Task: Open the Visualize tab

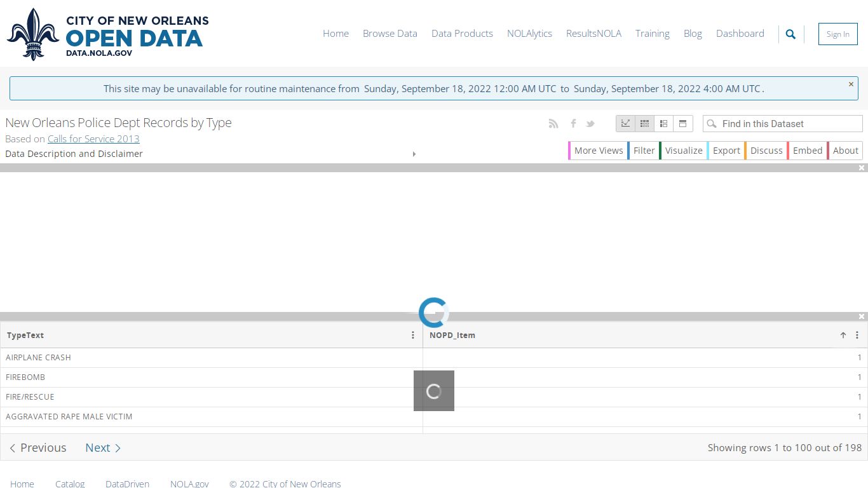Action: [x=683, y=151]
